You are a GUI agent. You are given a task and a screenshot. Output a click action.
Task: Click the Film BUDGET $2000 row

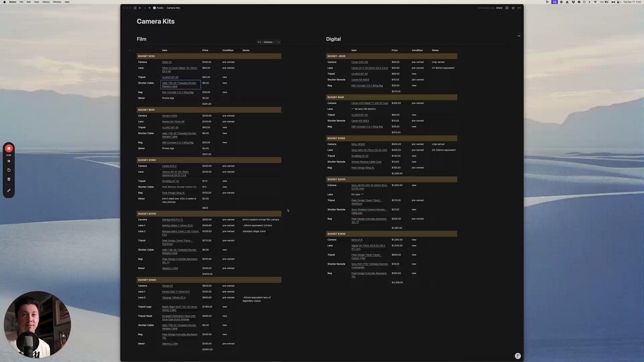(209, 214)
